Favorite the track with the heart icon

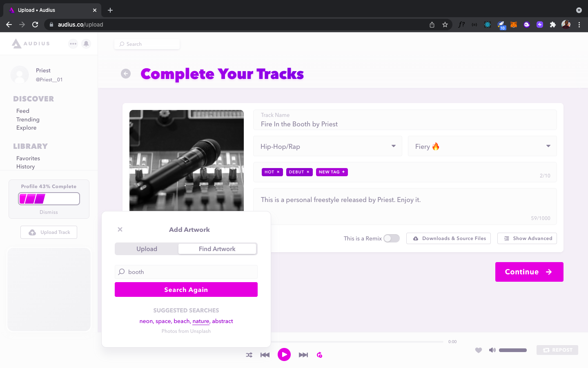[x=479, y=350]
